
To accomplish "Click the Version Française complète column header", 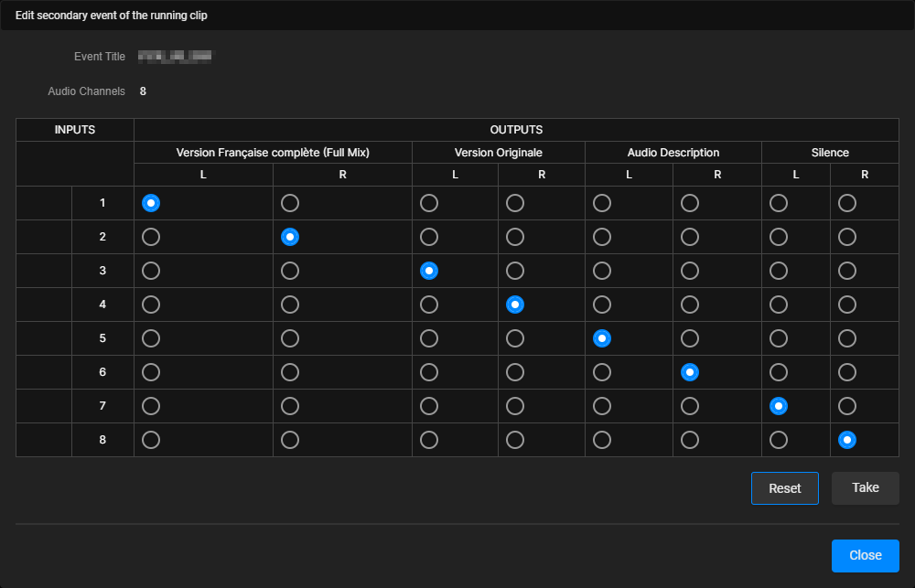I will [273, 152].
